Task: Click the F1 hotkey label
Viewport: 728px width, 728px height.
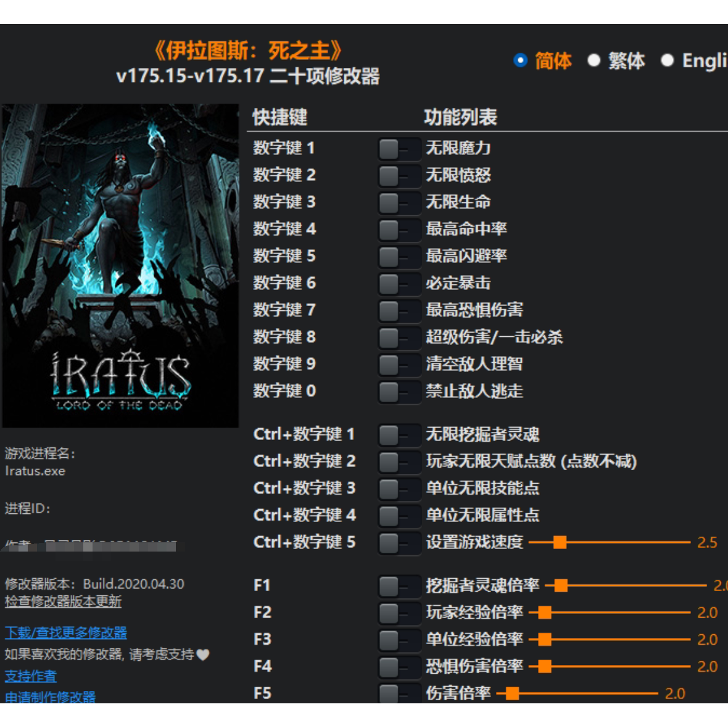Action: pyautogui.click(x=262, y=585)
